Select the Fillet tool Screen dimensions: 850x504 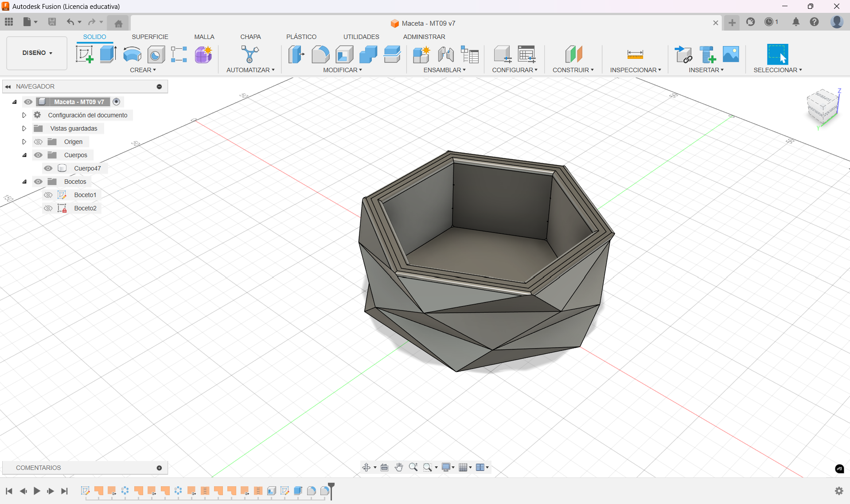click(x=320, y=54)
